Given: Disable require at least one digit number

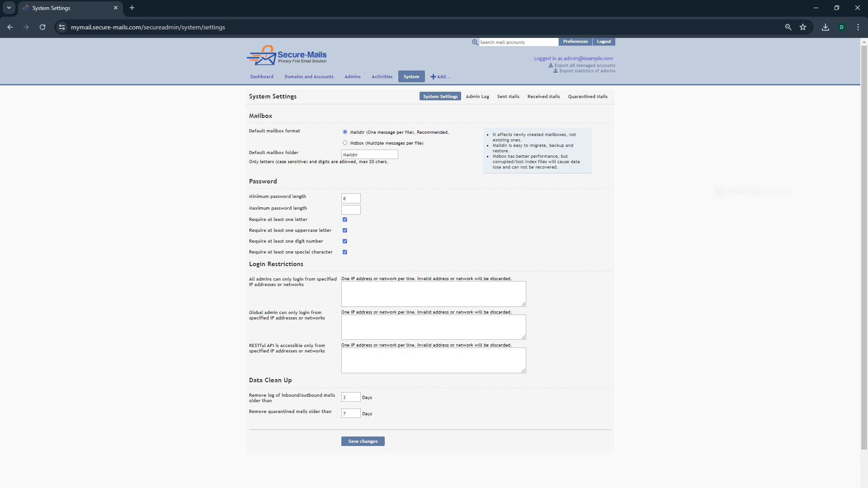Looking at the screenshot, I should (344, 241).
